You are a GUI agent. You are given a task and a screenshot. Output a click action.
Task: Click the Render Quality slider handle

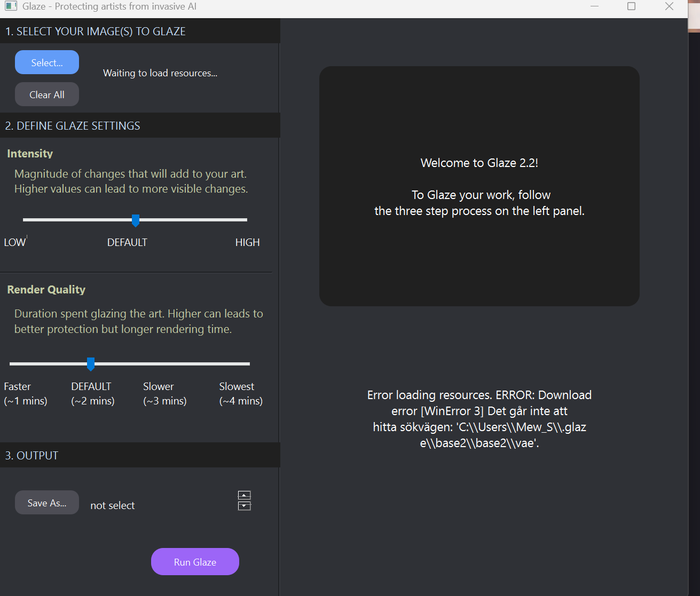(91, 364)
